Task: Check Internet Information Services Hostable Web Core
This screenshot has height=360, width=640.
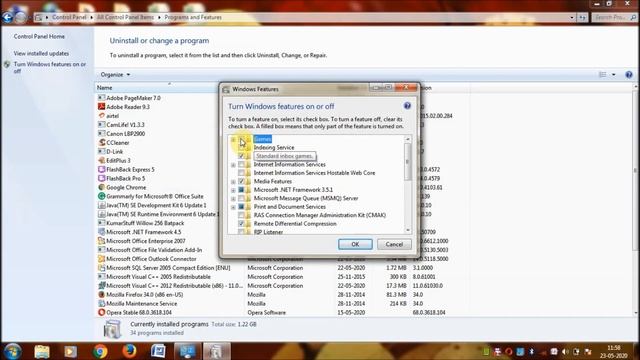Action: (241, 173)
